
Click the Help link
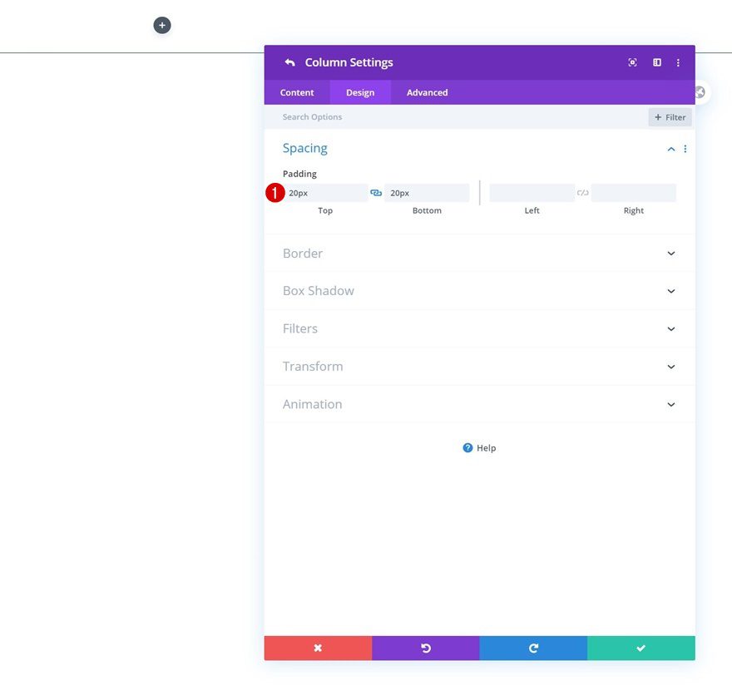479,447
